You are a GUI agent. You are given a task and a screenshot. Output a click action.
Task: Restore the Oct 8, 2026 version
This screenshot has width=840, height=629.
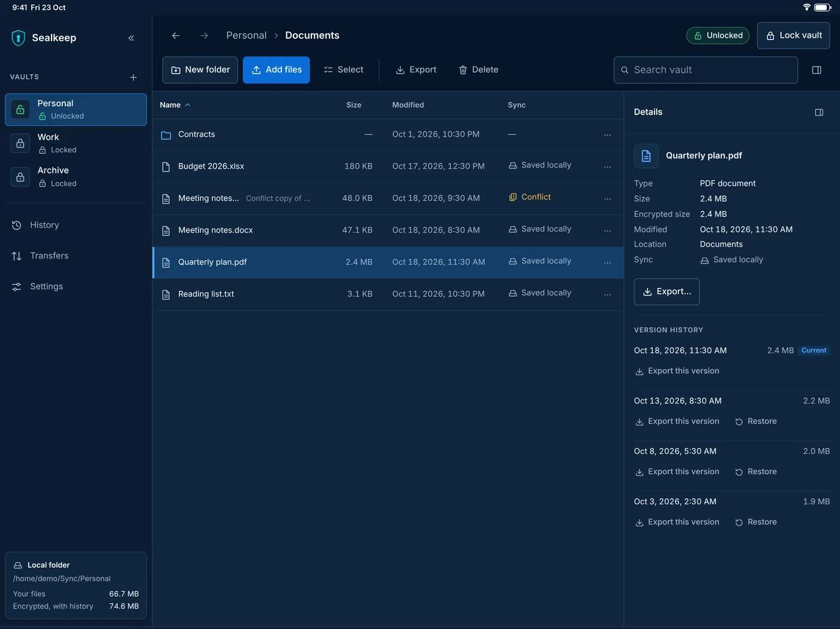coord(756,472)
